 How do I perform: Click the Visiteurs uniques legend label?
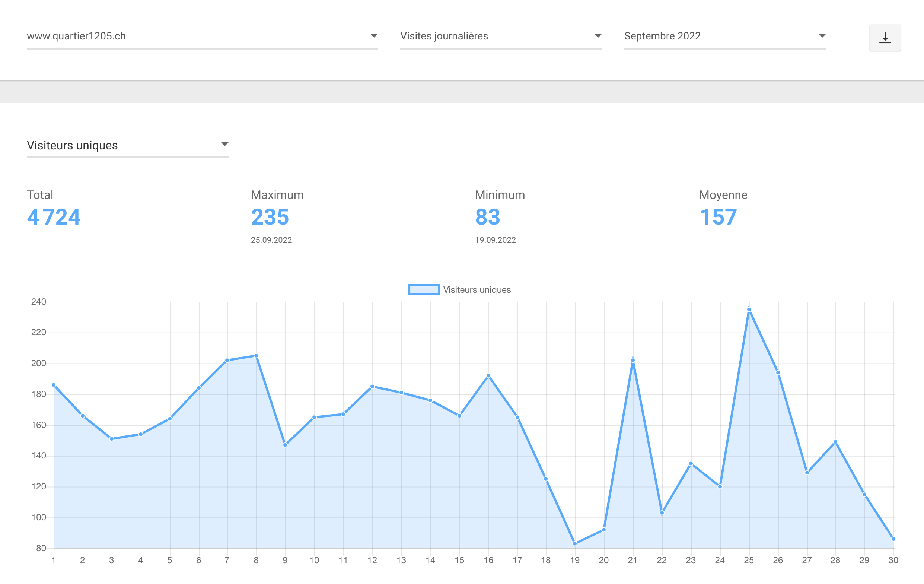pos(477,290)
